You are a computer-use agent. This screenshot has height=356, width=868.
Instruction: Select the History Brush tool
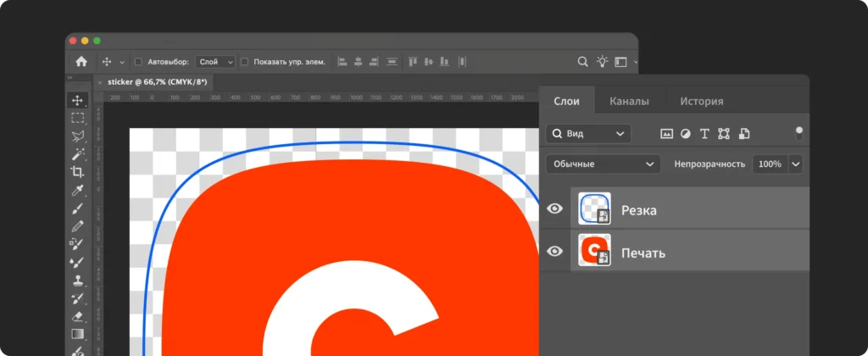point(77,298)
